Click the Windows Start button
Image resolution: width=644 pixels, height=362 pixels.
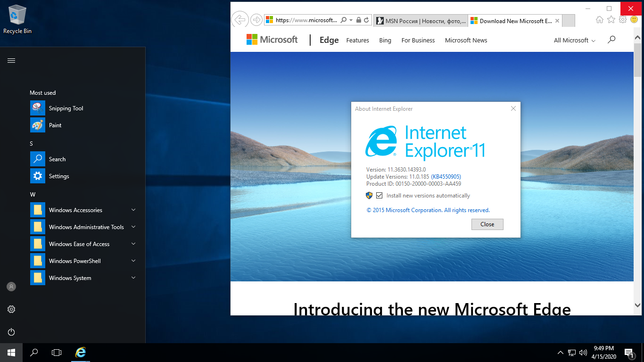click(11, 353)
